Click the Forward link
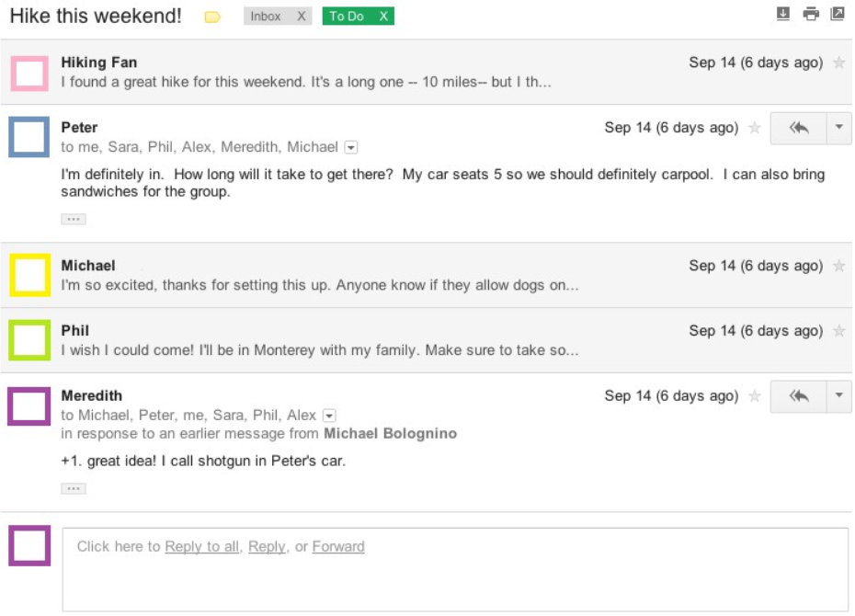This screenshot has width=855, height=616. pos(339,546)
